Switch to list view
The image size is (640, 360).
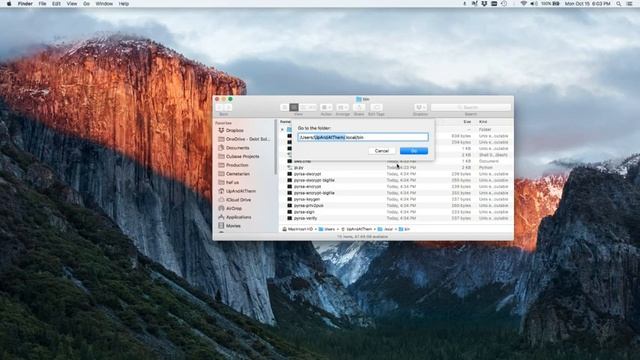click(x=294, y=107)
